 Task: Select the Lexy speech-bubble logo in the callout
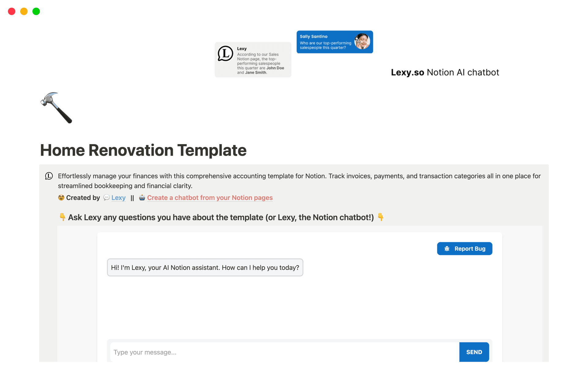pos(49,176)
